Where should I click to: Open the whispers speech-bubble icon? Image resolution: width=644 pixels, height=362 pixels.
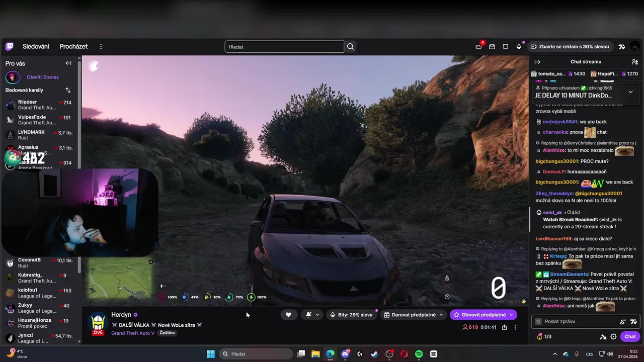click(506, 47)
